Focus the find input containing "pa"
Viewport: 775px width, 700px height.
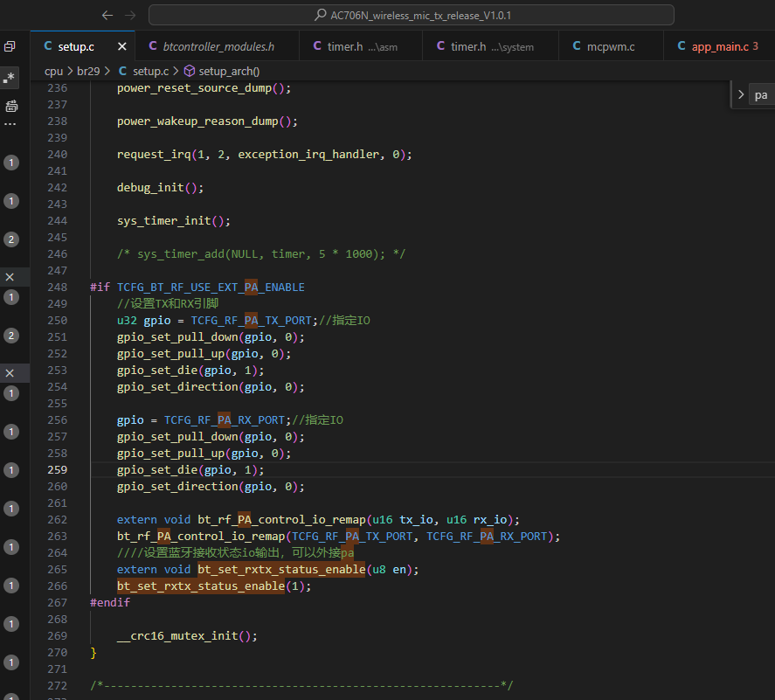pyautogui.click(x=762, y=95)
